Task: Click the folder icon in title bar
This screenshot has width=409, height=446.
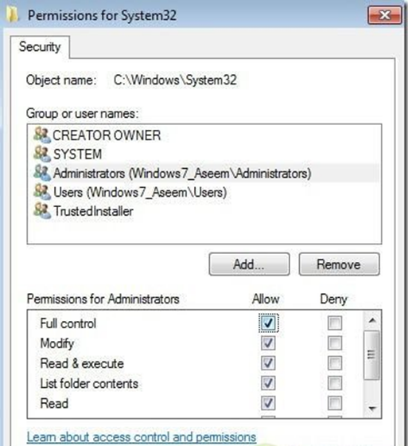Action: (12, 14)
